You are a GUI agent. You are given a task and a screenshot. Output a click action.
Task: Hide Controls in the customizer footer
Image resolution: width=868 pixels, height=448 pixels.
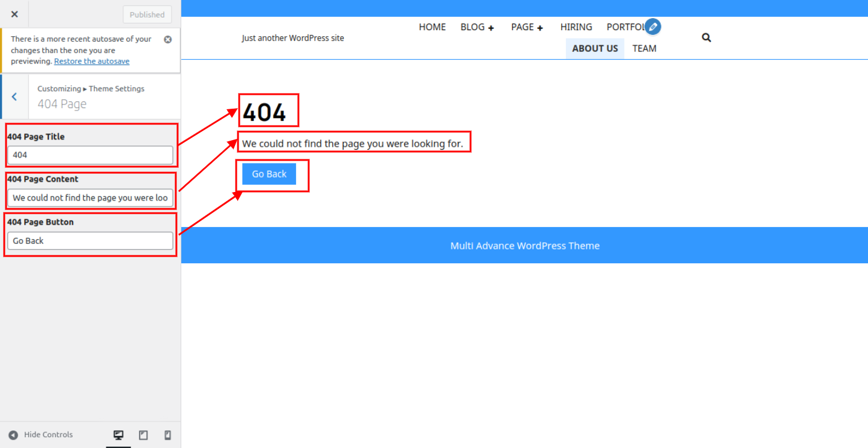pyautogui.click(x=41, y=435)
